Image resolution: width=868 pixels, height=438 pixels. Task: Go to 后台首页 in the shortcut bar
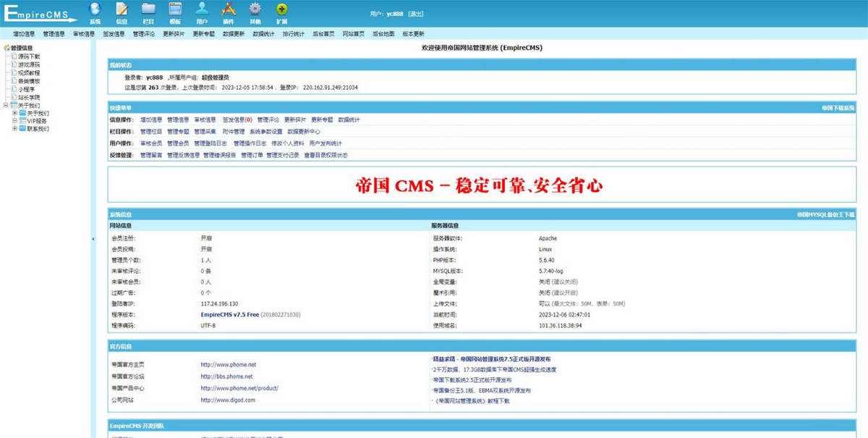pyautogui.click(x=323, y=34)
